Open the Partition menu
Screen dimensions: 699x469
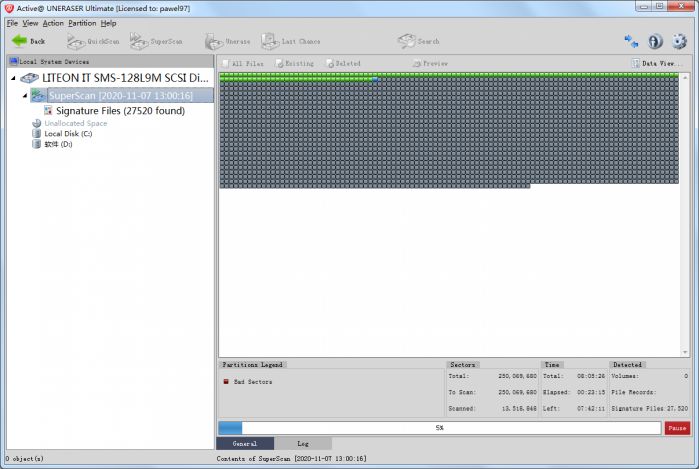(82, 23)
